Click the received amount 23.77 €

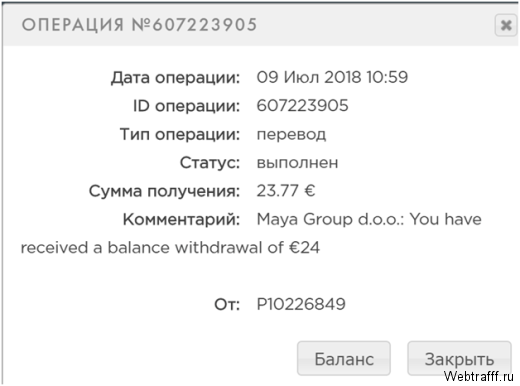click(x=286, y=191)
